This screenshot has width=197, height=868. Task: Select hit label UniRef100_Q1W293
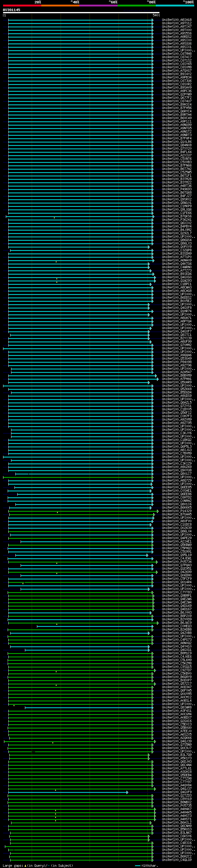point(177,281)
